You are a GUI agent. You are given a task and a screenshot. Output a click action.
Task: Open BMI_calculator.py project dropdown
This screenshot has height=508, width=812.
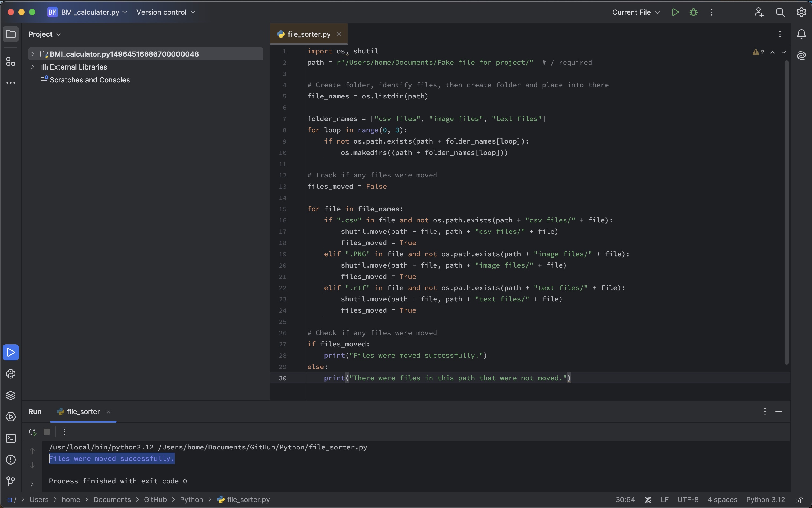87,12
